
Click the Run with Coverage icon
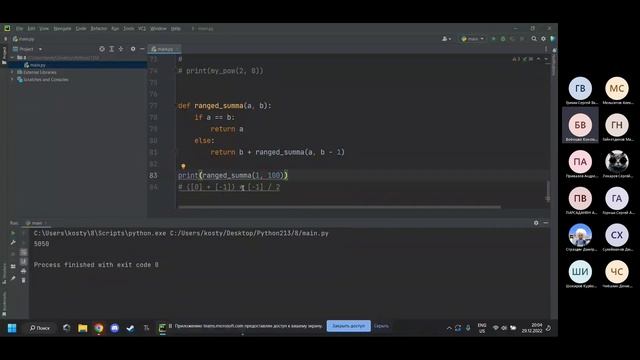512,39
